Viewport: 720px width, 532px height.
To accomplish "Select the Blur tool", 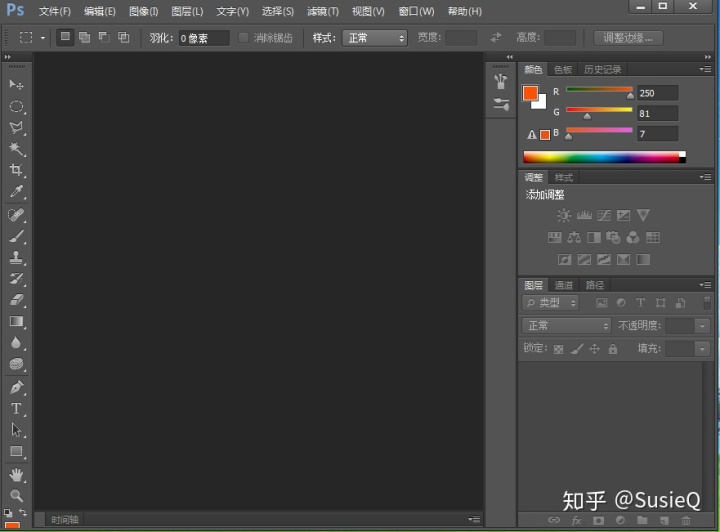I will click(x=16, y=343).
